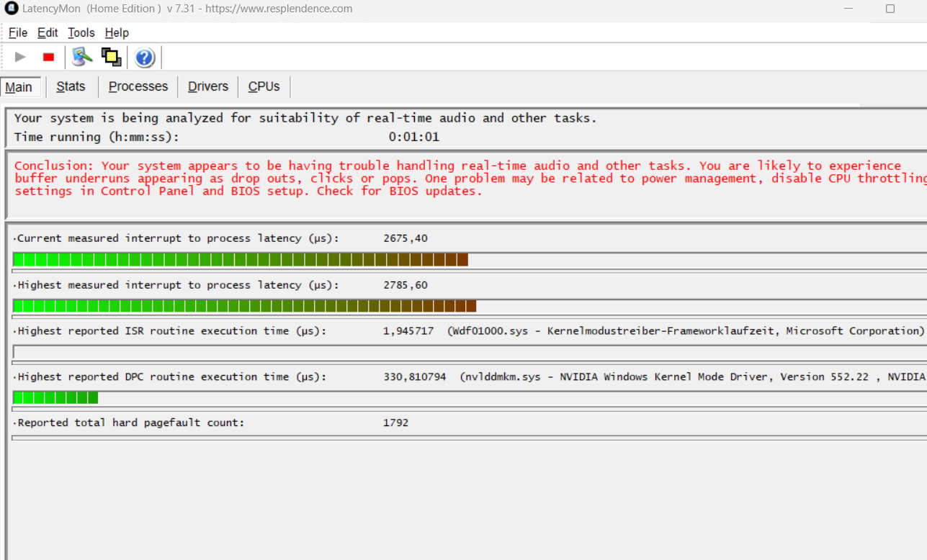The image size is (927, 560).
Task: Click the highest interrupt latency progress bar
Action: coord(470,306)
